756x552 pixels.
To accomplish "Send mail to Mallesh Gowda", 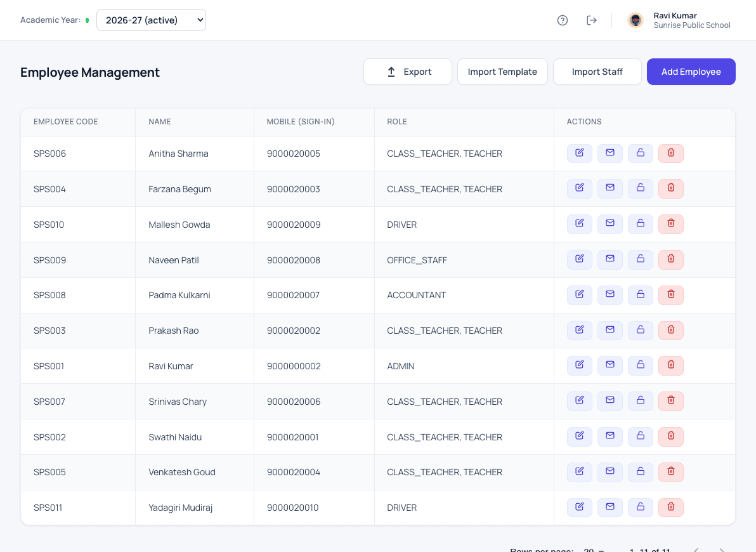I will pos(610,224).
